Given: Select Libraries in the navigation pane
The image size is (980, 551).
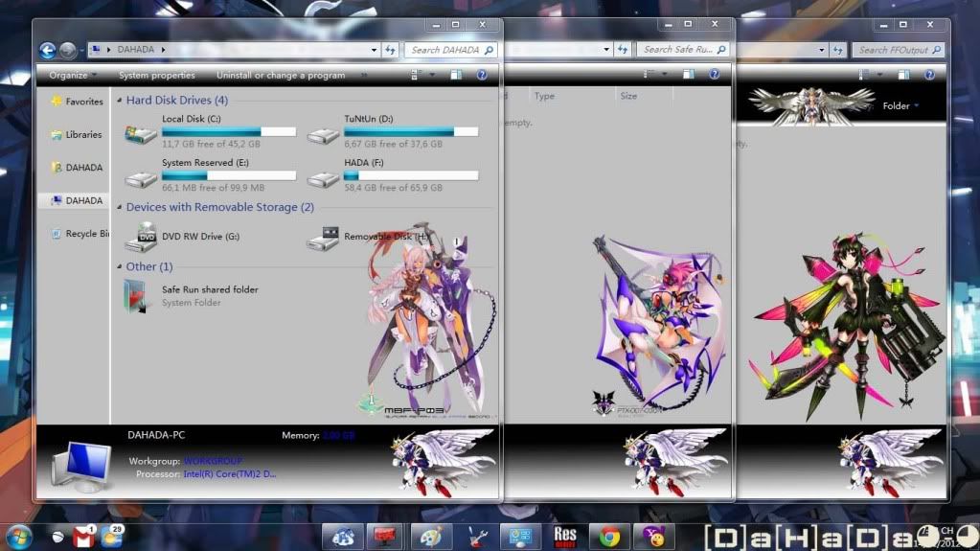Looking at the screenshot, I should coord(83,135).
